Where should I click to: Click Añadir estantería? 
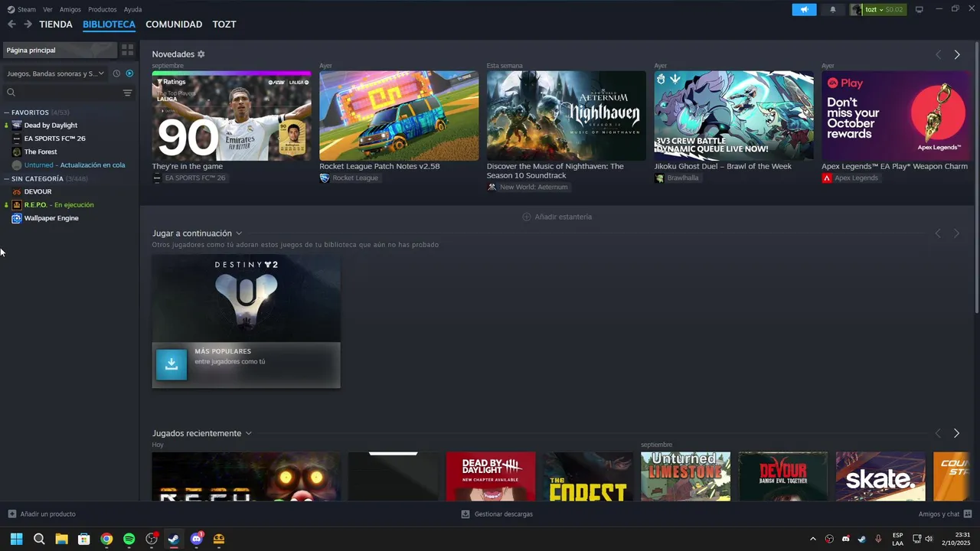click(x=563, y=217)
